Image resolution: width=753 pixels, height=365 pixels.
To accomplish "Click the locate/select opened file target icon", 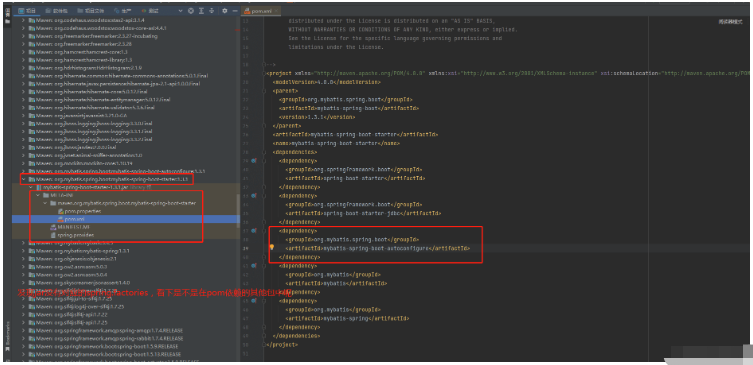I will pyautogui.click(x=191, y=11).
